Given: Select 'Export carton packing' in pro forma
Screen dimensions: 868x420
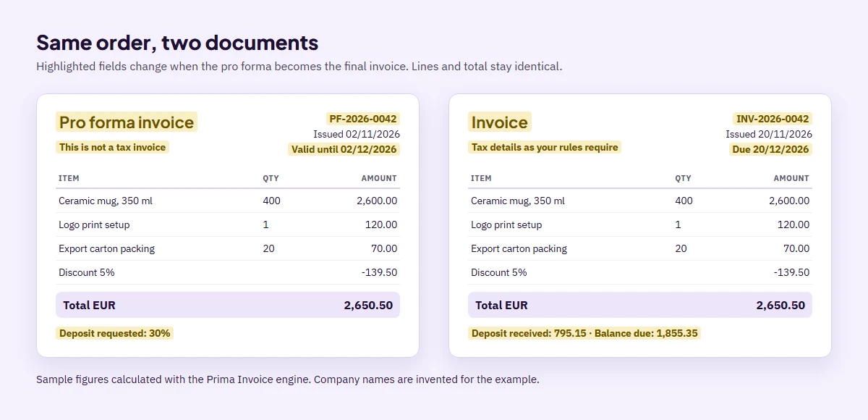Looking at the screenshot, I should click(106, 248).
